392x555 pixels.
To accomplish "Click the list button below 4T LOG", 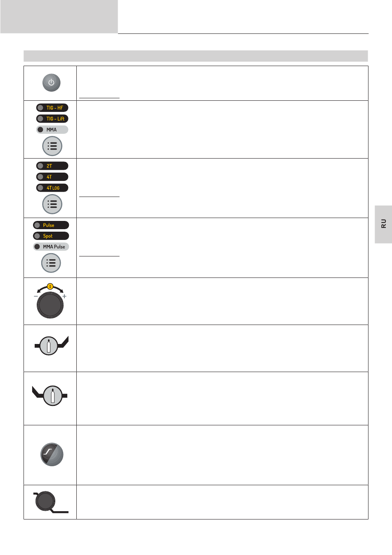I will point(52,204).
